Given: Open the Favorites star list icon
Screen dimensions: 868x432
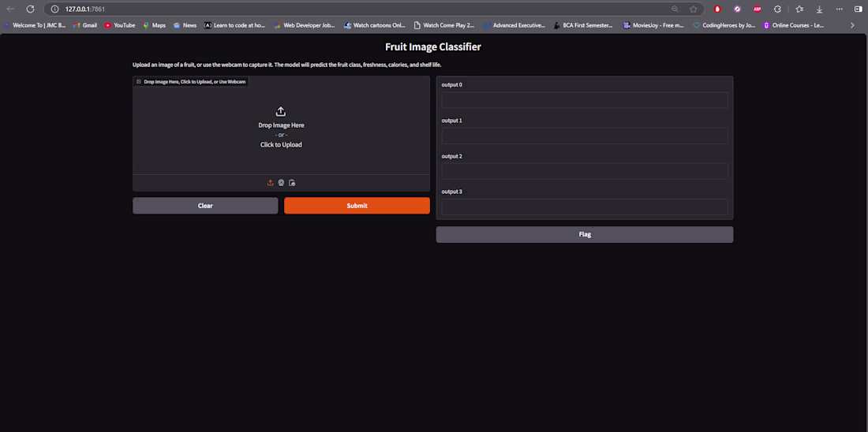Looking at the screenshot, I should (x=799, y=9).
